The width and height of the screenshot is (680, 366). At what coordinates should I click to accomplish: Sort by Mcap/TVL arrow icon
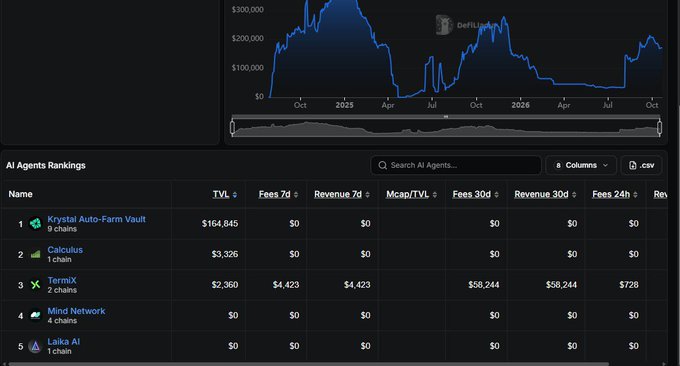pyautogui.click(x=435, y=195)
